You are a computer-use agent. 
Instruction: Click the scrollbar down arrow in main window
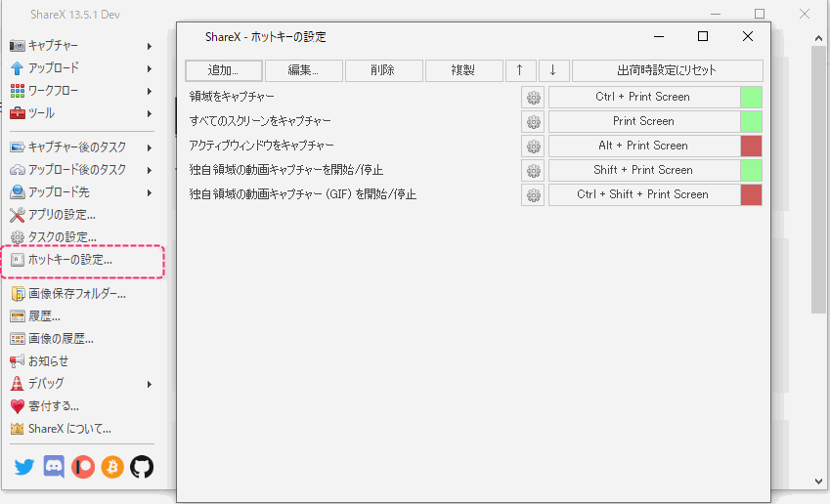tap(819, 482)
